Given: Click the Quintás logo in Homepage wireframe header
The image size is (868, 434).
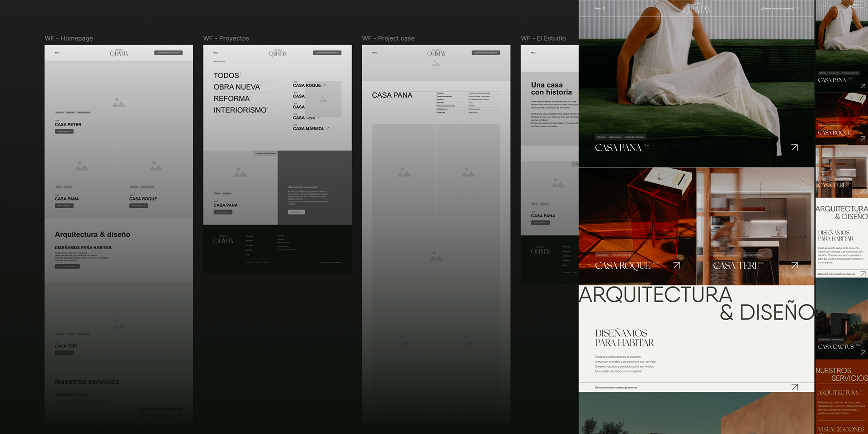Looking at the screenshot, I should pyautogui.click(x=119, y=53).
